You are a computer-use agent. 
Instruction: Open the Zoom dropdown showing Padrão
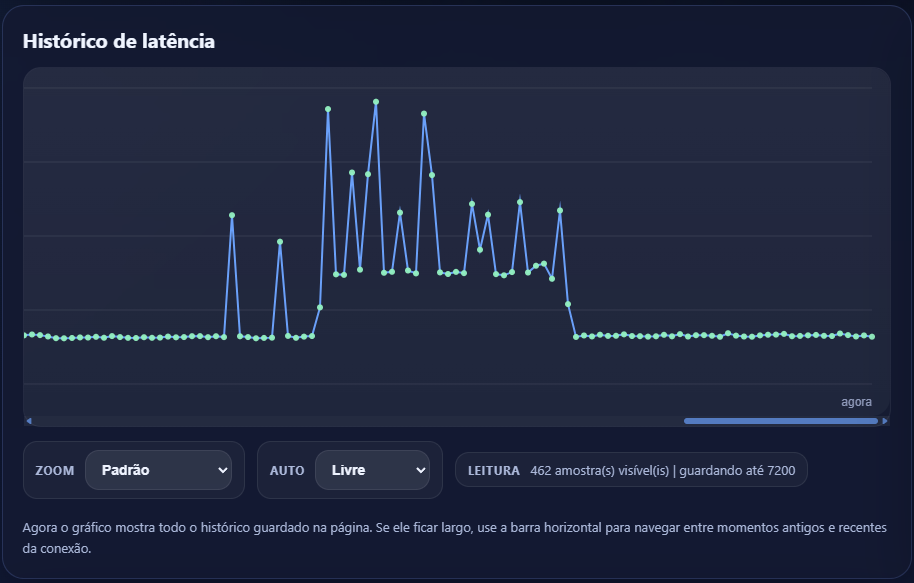158,470
